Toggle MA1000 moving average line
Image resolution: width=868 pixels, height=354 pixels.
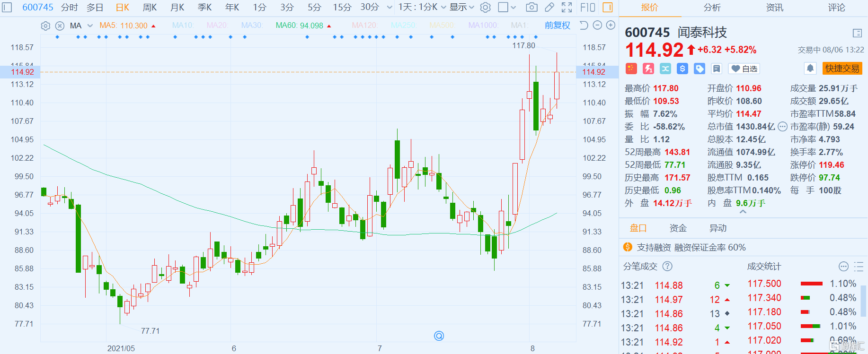click(484, 25)
